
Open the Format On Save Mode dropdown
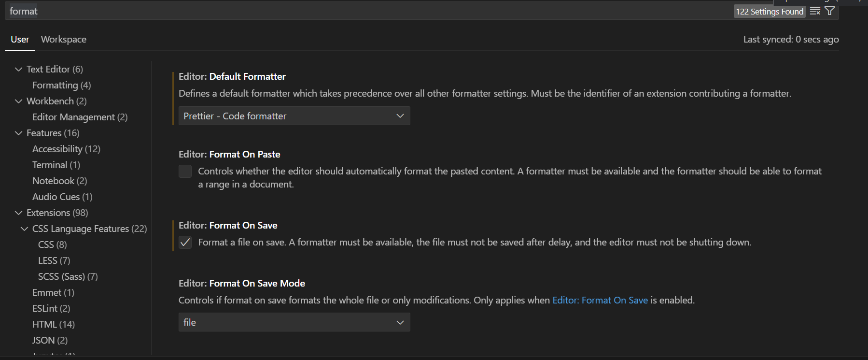click(x=294, y=322)
